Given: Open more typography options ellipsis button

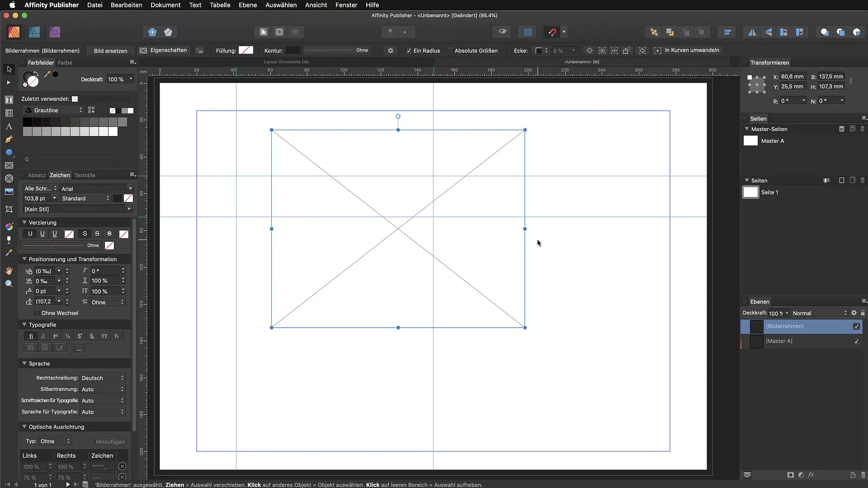Looking at the screenshot, I should pyautogui.click(x=79, y=348).
